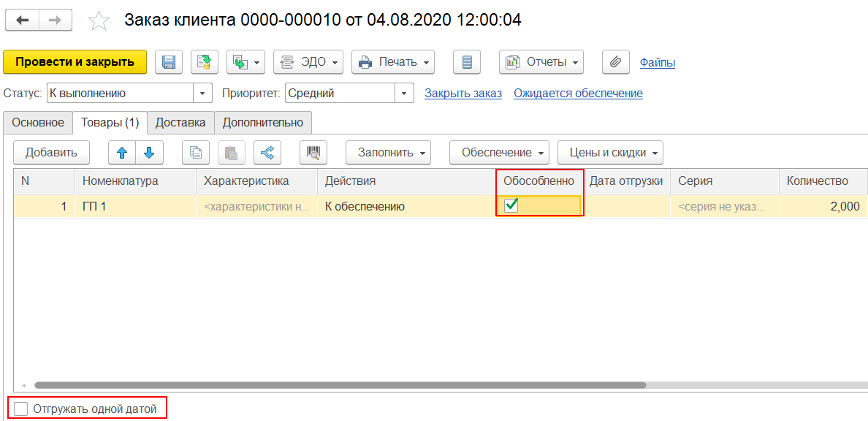Viewport: 868px width, 421px height.
Task: Click the Номенклатура column header
Action: (x=136, y=181)
